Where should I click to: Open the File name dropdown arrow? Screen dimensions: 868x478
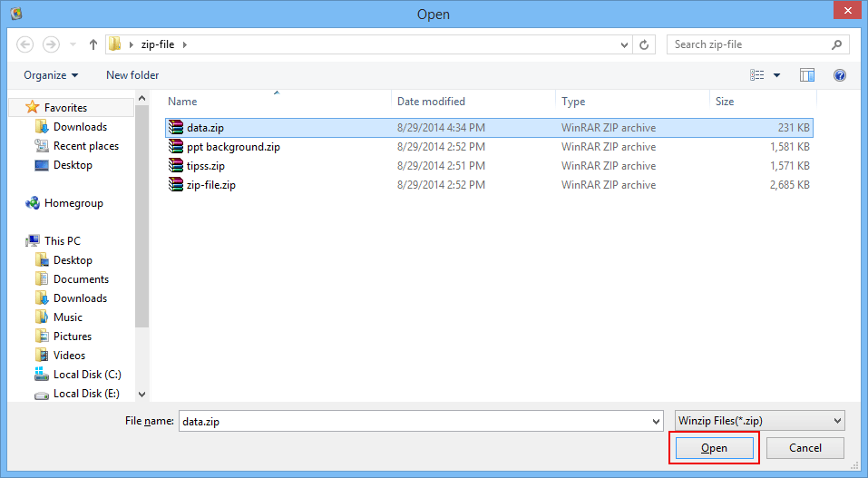[656, 422]
